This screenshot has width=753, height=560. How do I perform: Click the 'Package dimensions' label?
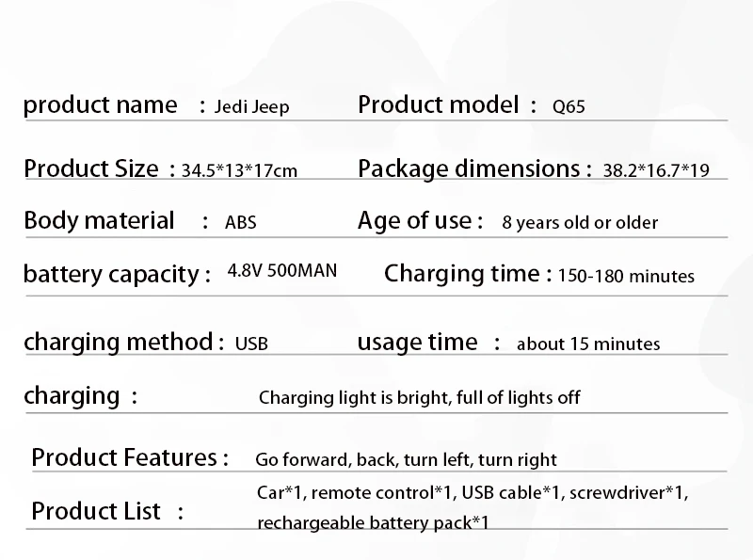click(x=469, y=169)
